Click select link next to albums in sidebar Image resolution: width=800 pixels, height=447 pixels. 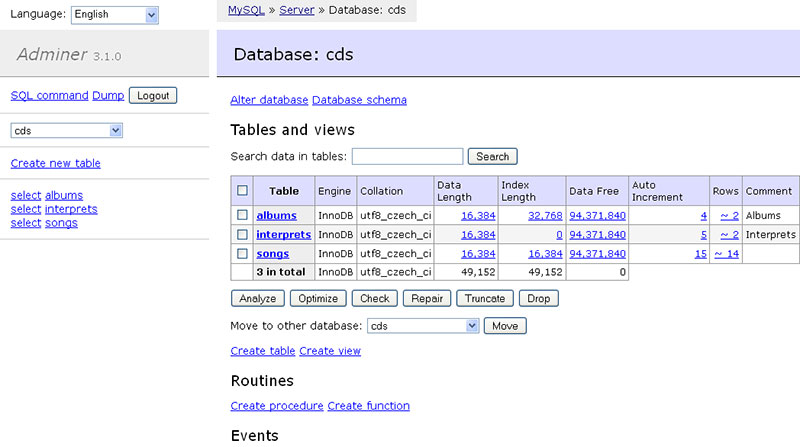click(26, 195)
